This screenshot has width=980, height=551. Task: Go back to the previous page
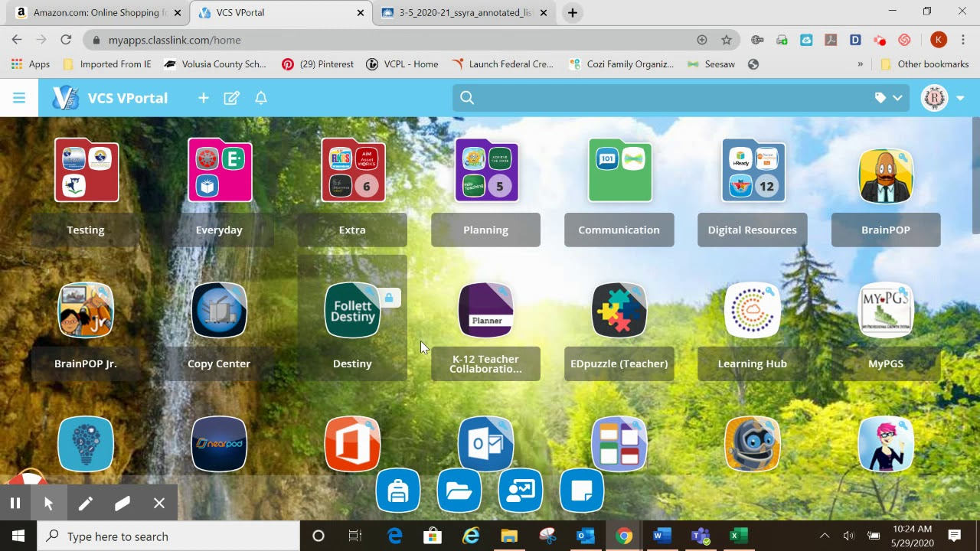(17, 40)
